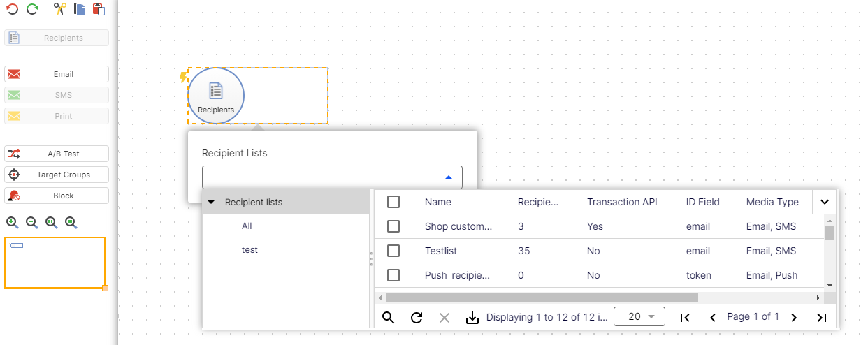Screen dimensions: 868x345
Task: Click the search icon in grid footer
Action: [x=389, y=317]
